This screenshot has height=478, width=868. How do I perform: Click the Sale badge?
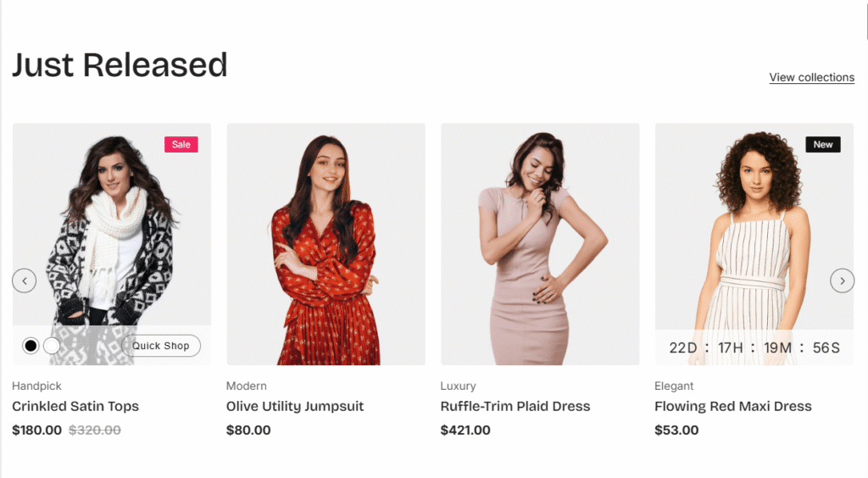(181, 144)
